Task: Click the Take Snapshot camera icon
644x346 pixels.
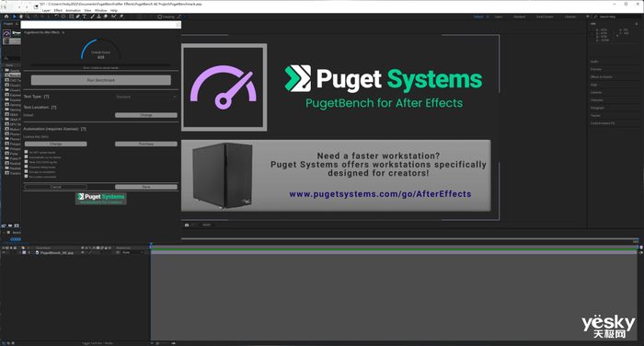Action: click(187, 225)
